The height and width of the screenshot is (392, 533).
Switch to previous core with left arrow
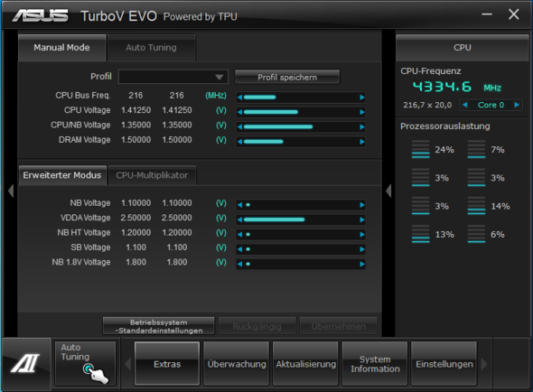pyautogui.click(x=465, y=105)
